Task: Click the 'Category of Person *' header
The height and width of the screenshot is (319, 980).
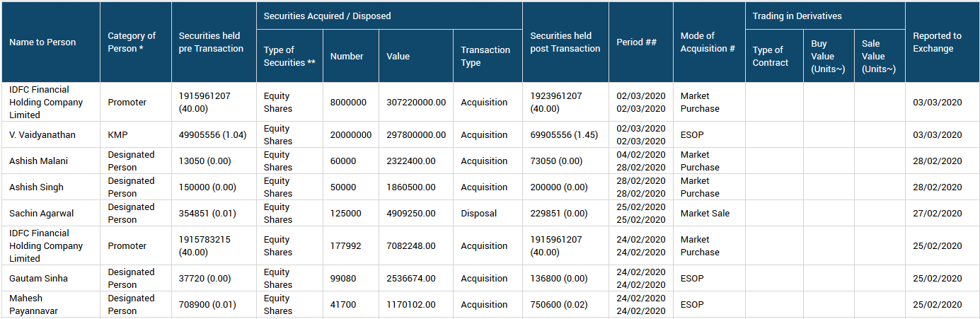Action: [x=132, y=42]
